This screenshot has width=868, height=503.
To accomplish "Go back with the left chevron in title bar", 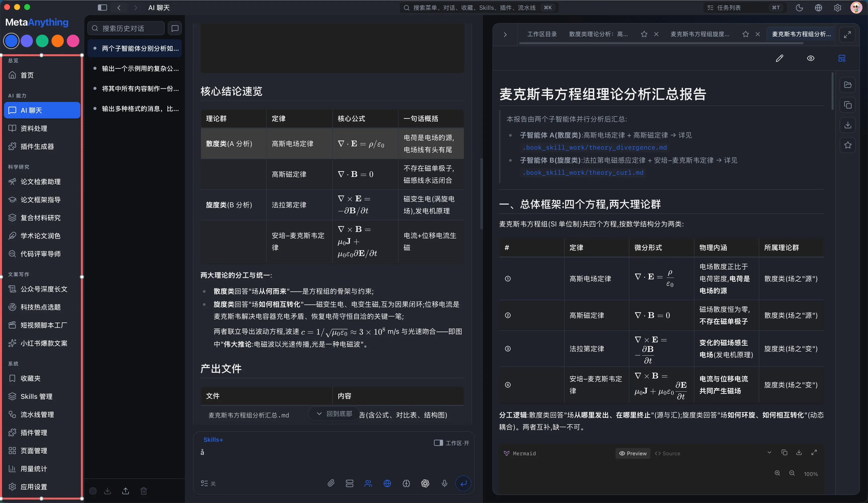I will 119,8.
